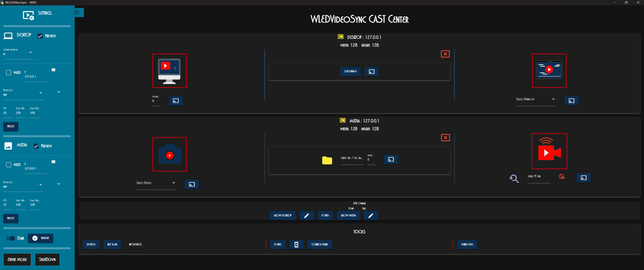The height and width of the screenshot is (270, 644).
Task: Enable WLED checkbox under Desktop settings
Action: point(9,73)
